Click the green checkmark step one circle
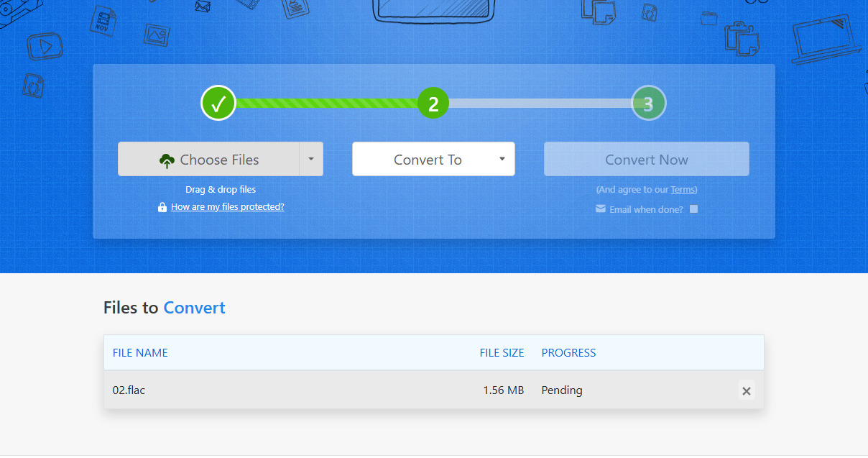The width and height of the screenshot is (868, 458). tap(218, 103)
